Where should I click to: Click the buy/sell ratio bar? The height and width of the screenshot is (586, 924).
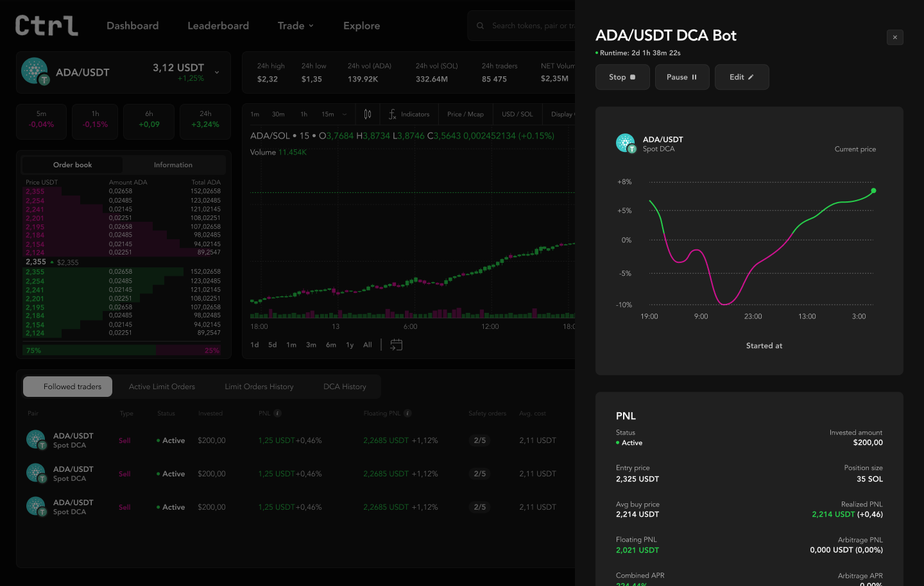pyautogui.click(x=123, y=350)
